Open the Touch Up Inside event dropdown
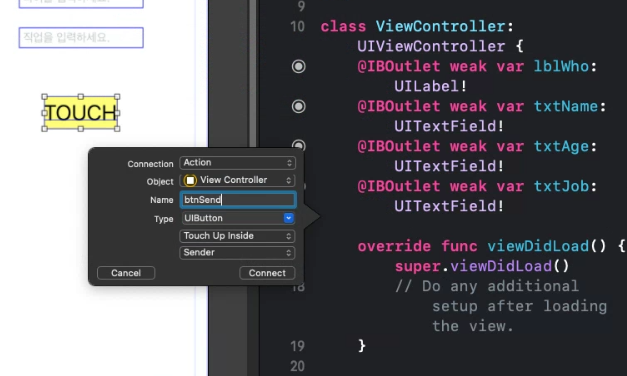The width and height of the screenshot is (627, 376). click(x=238, y=236)
